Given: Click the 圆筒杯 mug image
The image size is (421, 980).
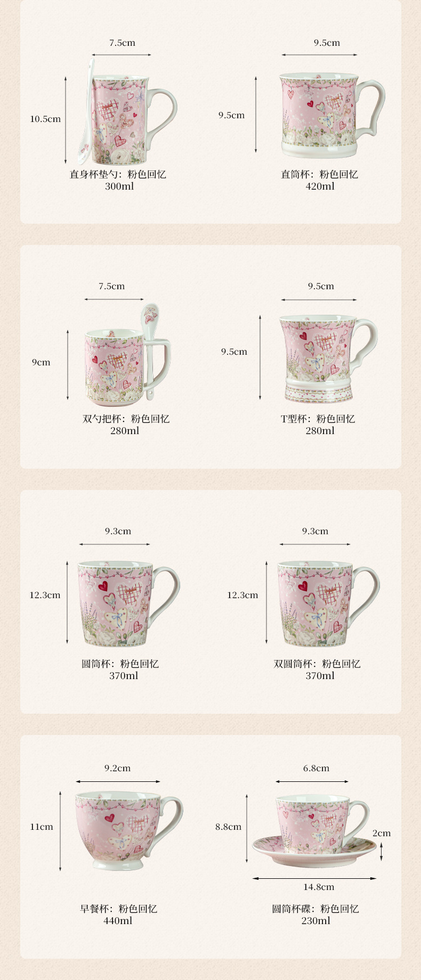Looking at the screenshot, I should point(128,603).
